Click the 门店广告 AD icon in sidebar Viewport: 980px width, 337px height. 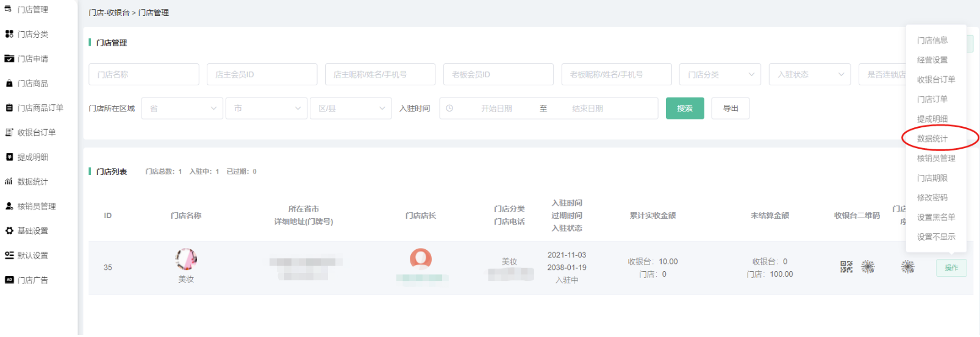(9, 280)
